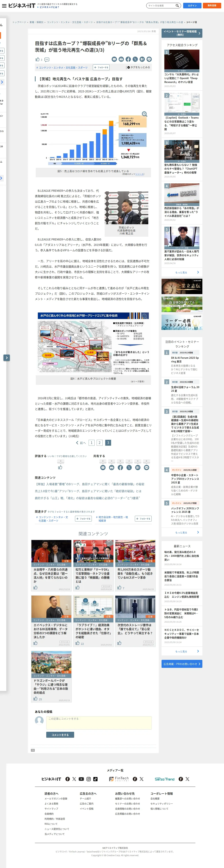This screenshot has width=224, height=868.
Task: Open イベント・セミナー情報掲載 banner
Action: pos(182,33)
